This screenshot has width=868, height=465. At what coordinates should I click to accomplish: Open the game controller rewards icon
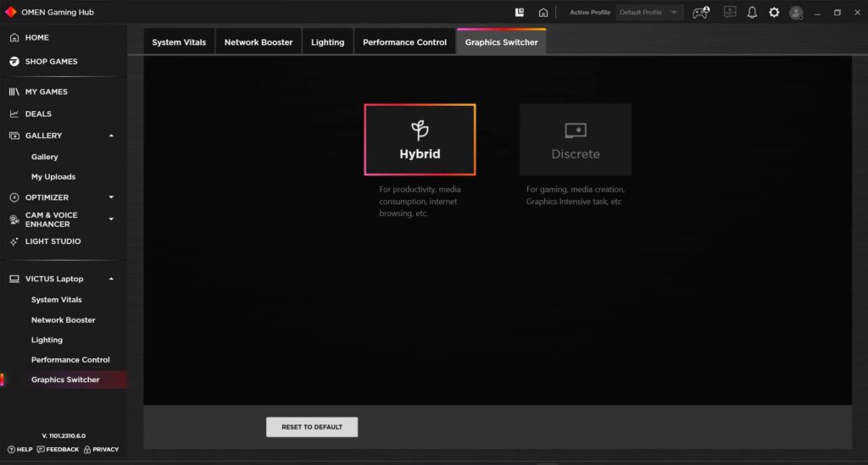(x=701, y=12)
